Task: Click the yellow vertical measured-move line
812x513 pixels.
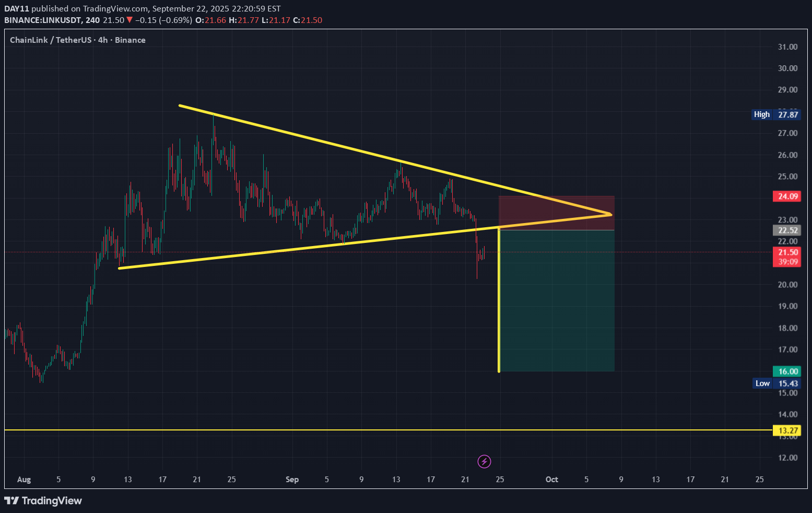Action: 499,300
